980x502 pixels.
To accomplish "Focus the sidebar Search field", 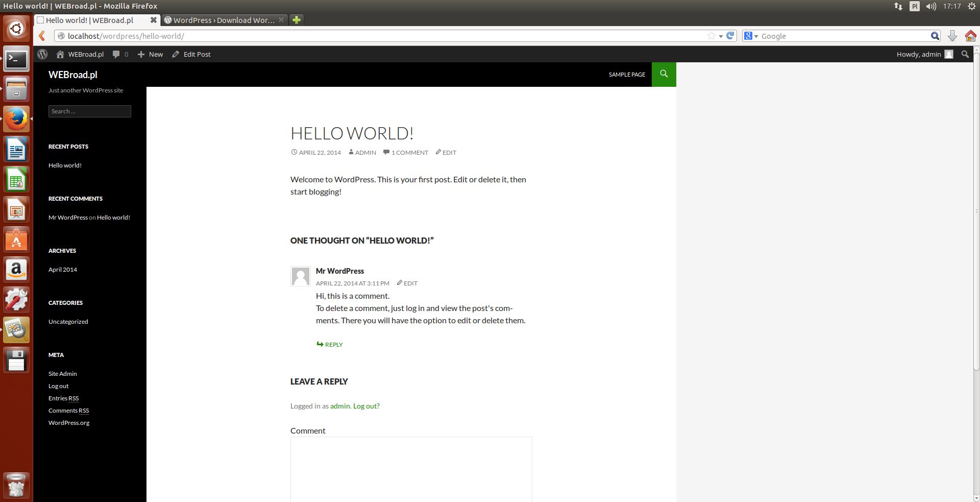I will point(90,111).
